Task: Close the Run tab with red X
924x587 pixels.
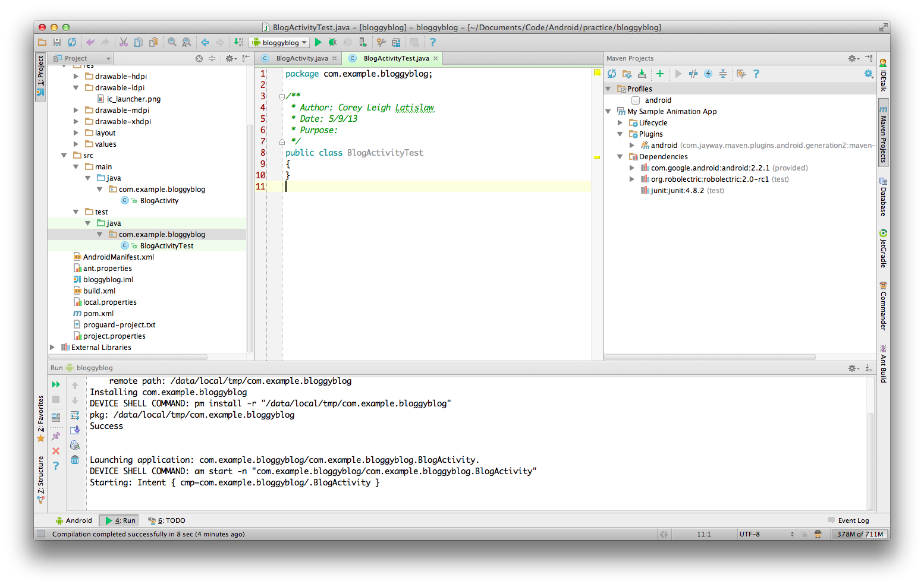Action: tap(56, 451)
